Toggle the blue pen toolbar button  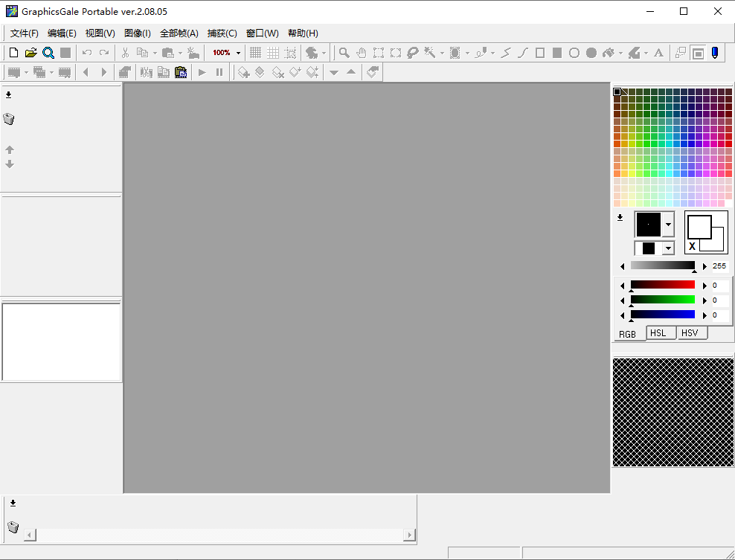(715, 53)
